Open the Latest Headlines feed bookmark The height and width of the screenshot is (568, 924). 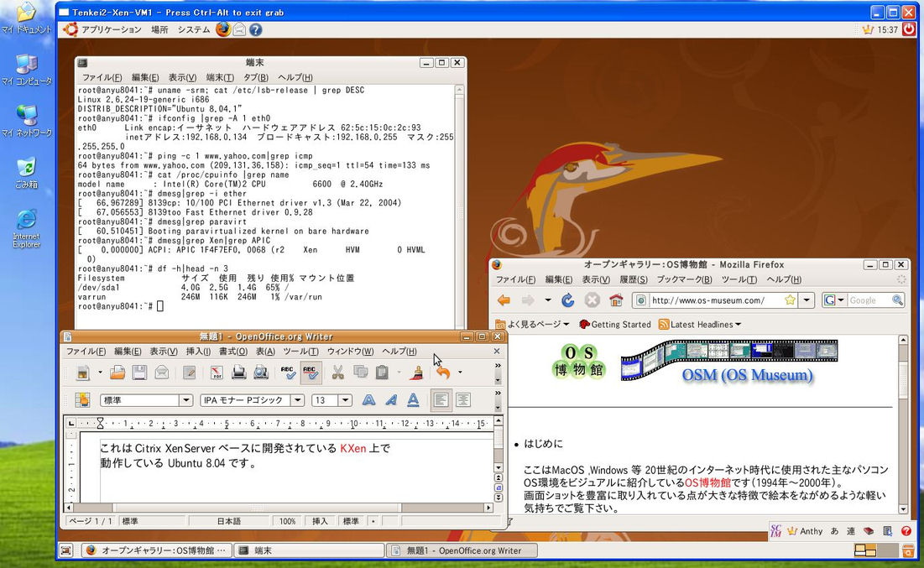point(700,324)
